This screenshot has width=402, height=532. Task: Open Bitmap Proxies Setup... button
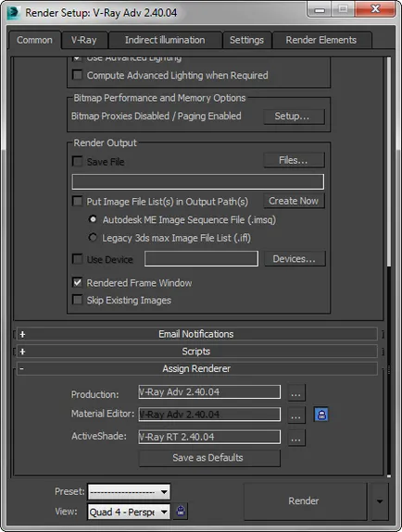[294, 117]
